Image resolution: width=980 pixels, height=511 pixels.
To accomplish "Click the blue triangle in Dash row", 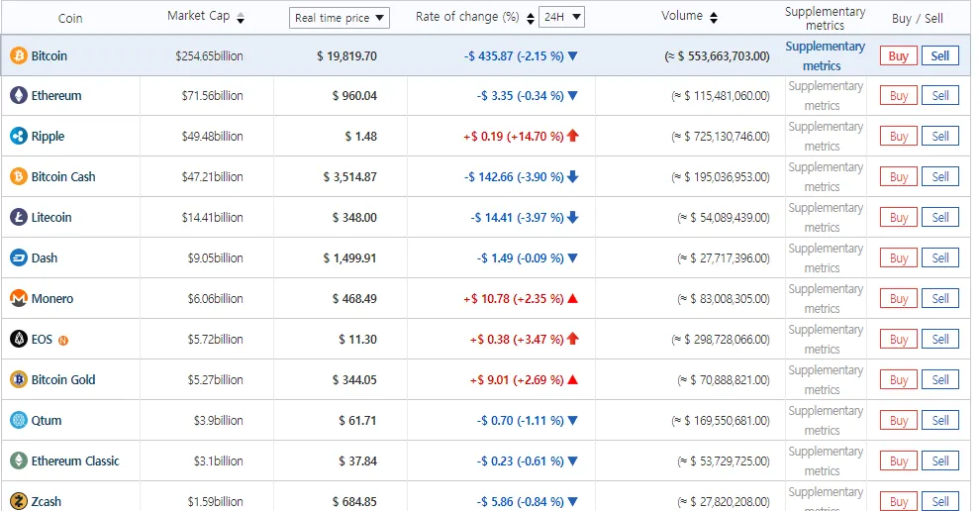I will pos(572,258).
